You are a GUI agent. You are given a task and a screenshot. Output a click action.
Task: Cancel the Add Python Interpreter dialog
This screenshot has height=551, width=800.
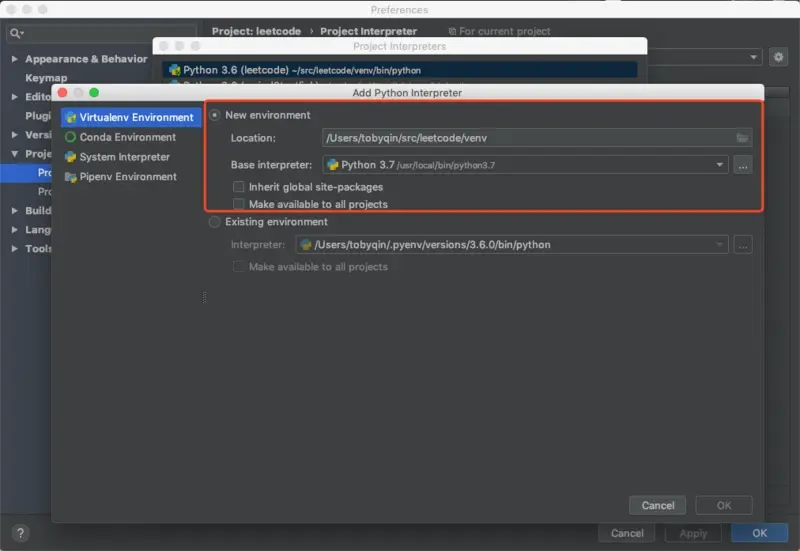click(658, 506)
